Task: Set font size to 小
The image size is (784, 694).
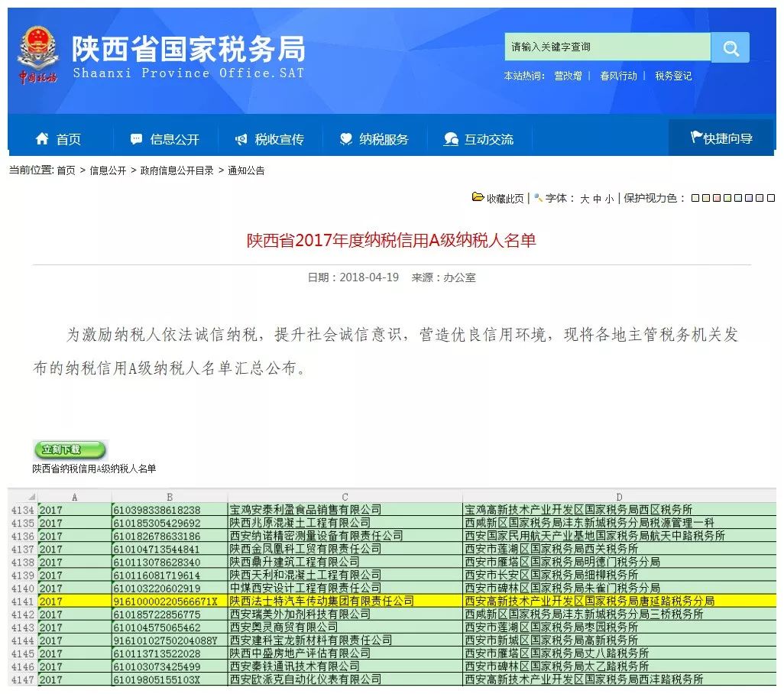Action: click(x=609, y=199)
